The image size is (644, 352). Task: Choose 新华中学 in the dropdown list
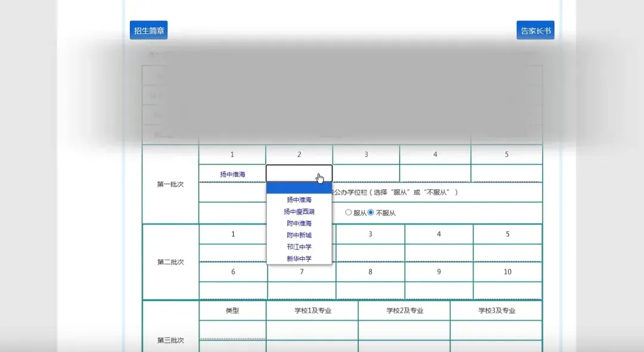click(x=299, y=259)
